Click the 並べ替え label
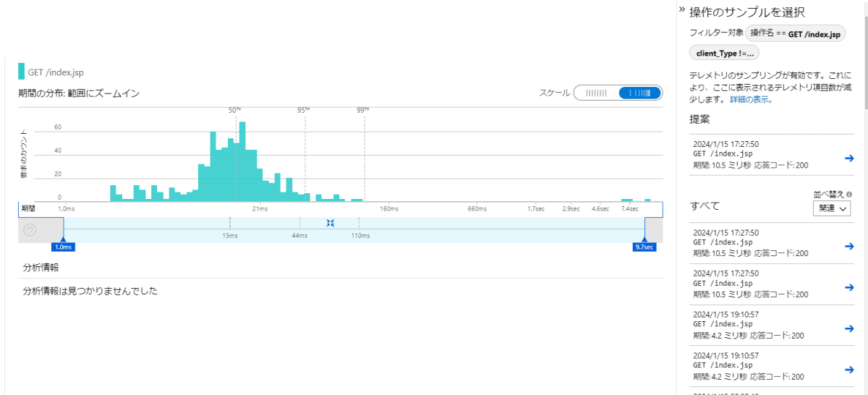The image size is (868, 395). pos(828,195)
